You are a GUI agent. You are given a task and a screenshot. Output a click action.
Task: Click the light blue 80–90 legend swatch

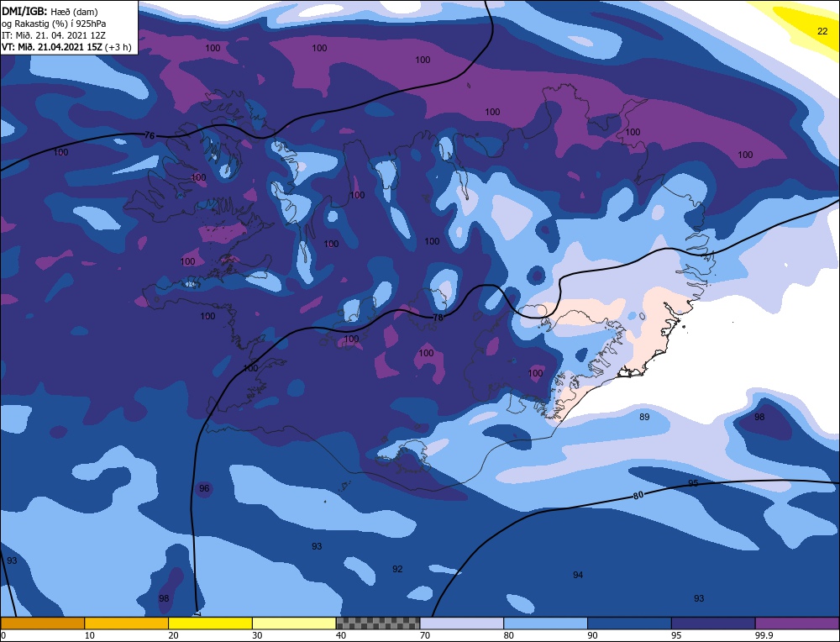click(x=545, y=623)
